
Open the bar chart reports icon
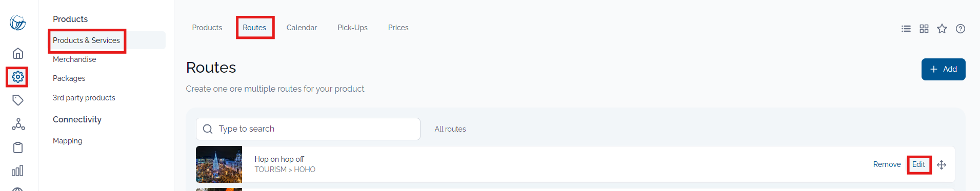[18, 171]
